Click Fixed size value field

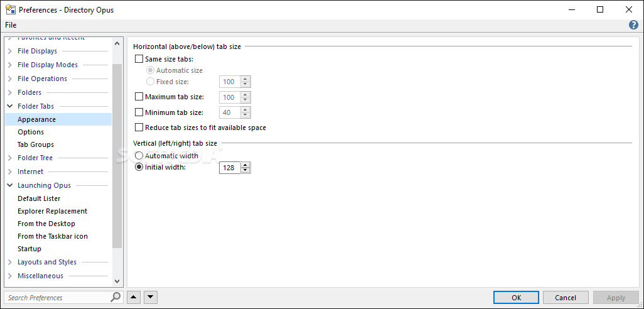[230, 82]
